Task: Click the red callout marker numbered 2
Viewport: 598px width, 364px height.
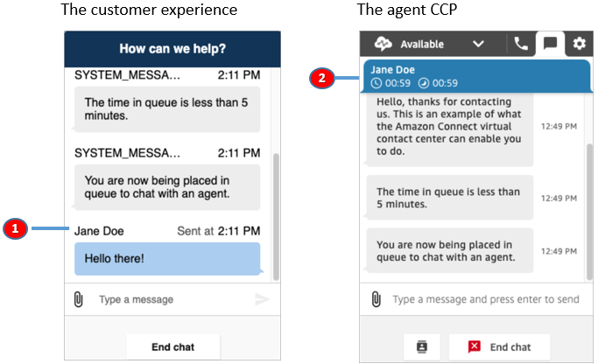Action: 322,78
